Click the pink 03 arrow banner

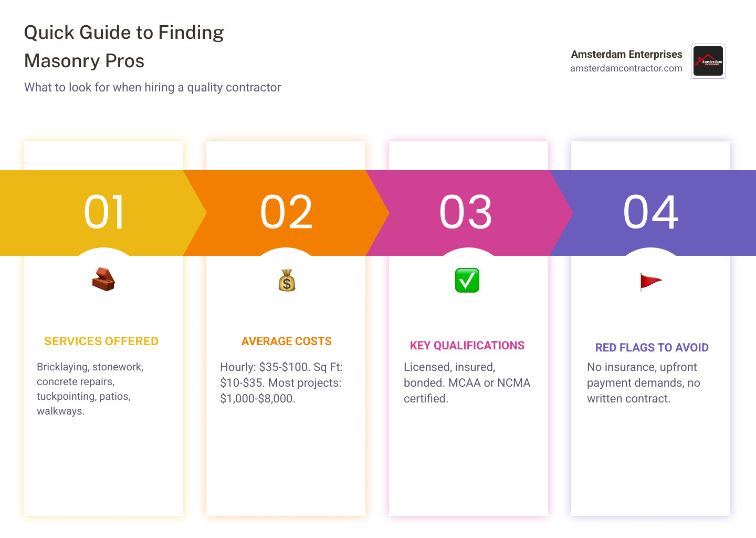coord(466,212)
